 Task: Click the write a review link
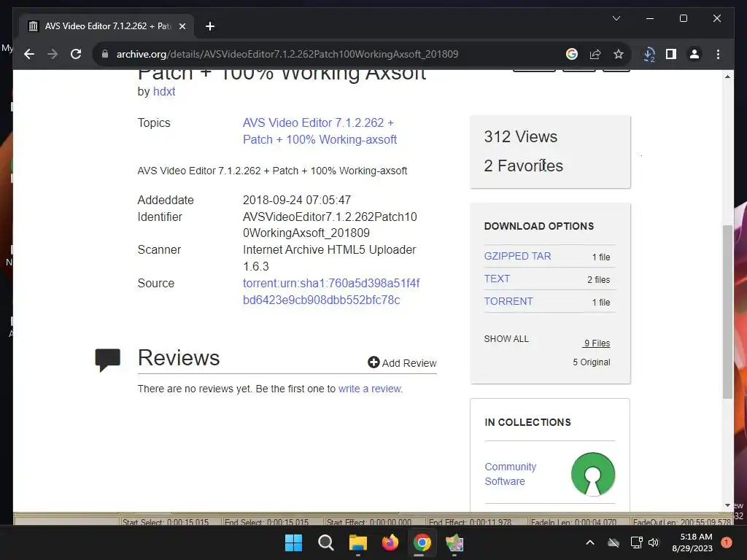(x=370, y=389)
